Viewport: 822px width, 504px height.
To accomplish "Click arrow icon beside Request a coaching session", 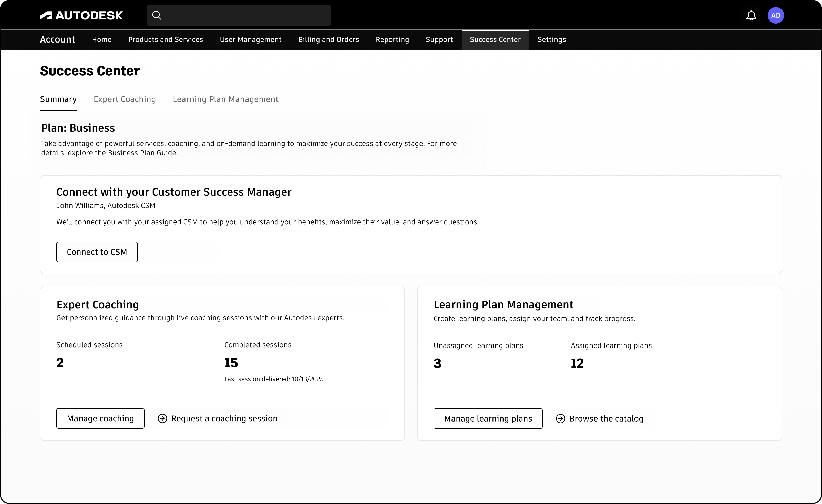I will point(162,418).
